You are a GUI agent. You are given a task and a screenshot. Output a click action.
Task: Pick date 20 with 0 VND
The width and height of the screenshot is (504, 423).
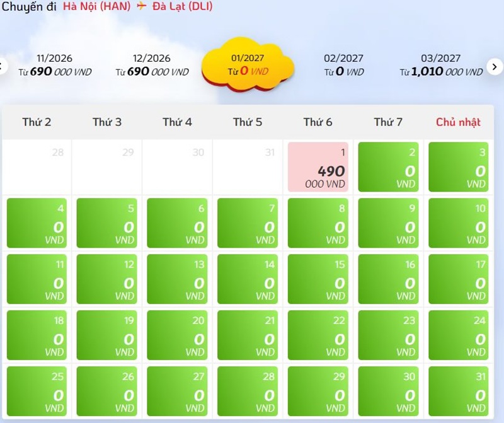pos(177,335)
